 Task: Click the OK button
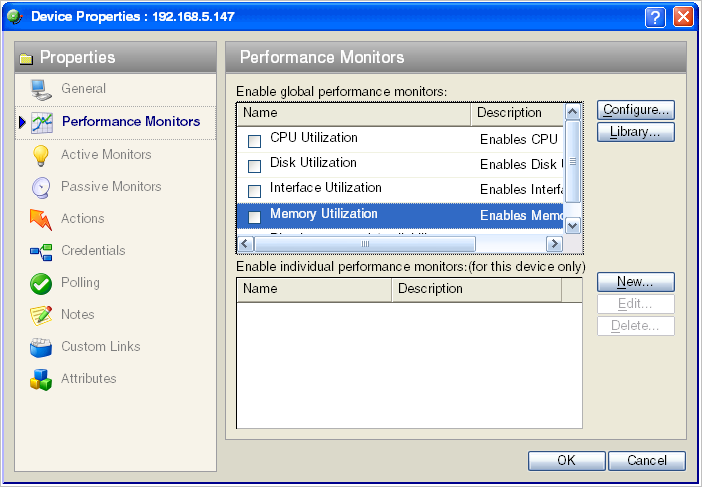566,461
